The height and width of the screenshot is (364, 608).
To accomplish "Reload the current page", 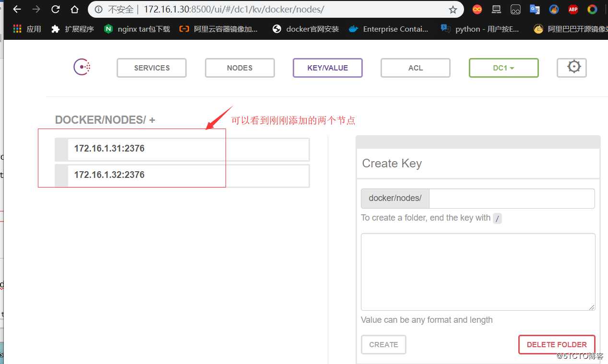I will coord(55,9).
